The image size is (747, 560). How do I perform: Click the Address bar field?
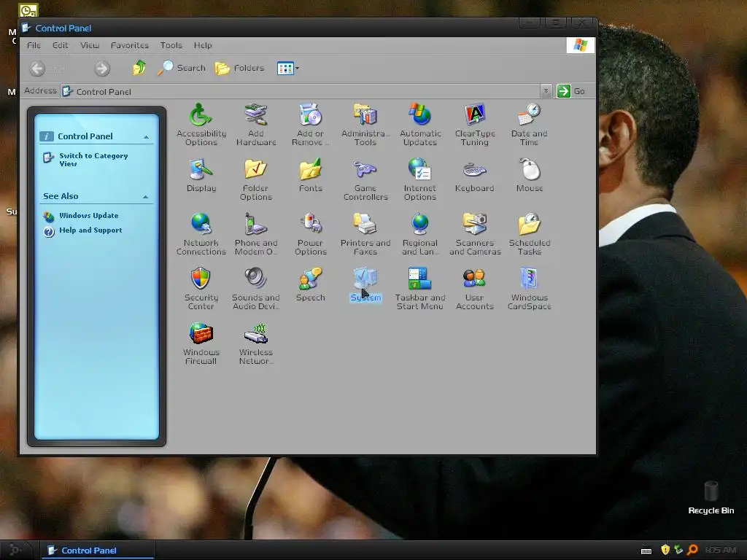[300, 91]
